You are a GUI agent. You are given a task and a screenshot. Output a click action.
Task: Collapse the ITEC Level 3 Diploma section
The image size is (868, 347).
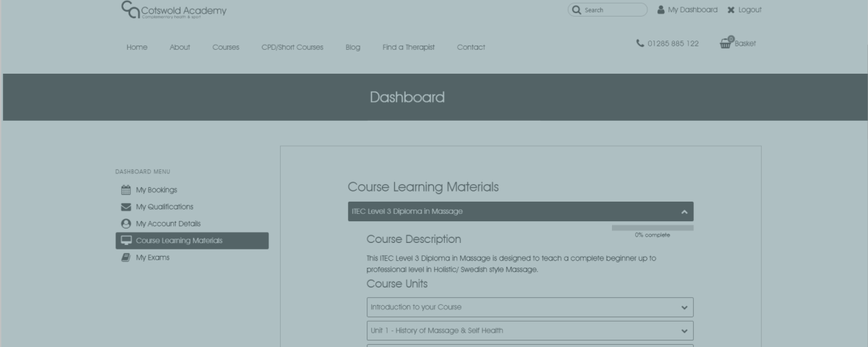pos(684,212)
